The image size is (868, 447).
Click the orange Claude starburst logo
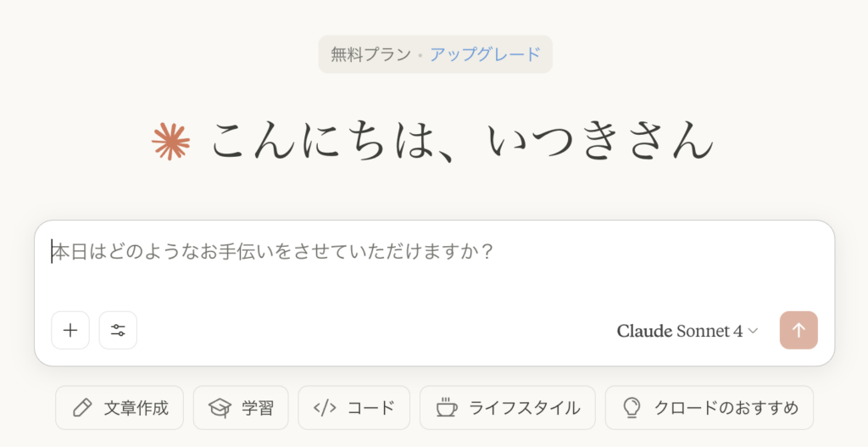(171, 142)
